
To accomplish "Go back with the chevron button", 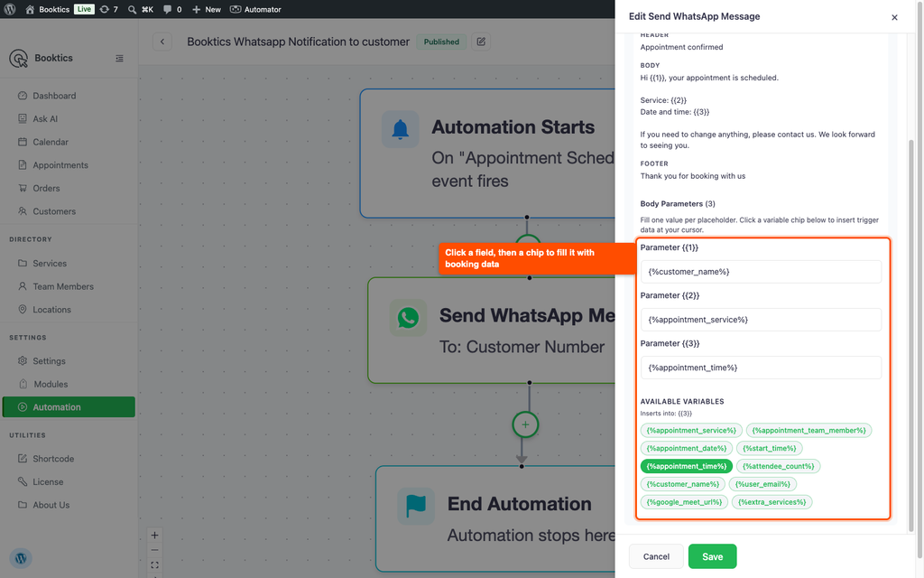I will 162,42.
